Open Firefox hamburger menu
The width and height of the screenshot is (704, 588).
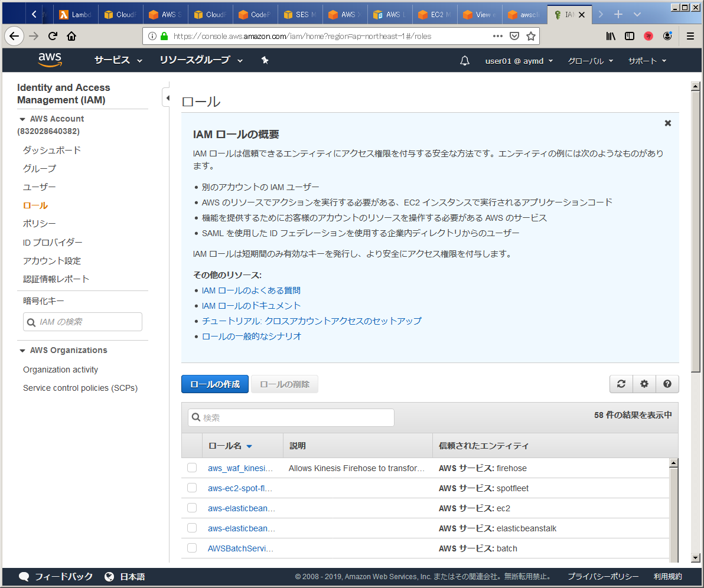tap(690, 36)
